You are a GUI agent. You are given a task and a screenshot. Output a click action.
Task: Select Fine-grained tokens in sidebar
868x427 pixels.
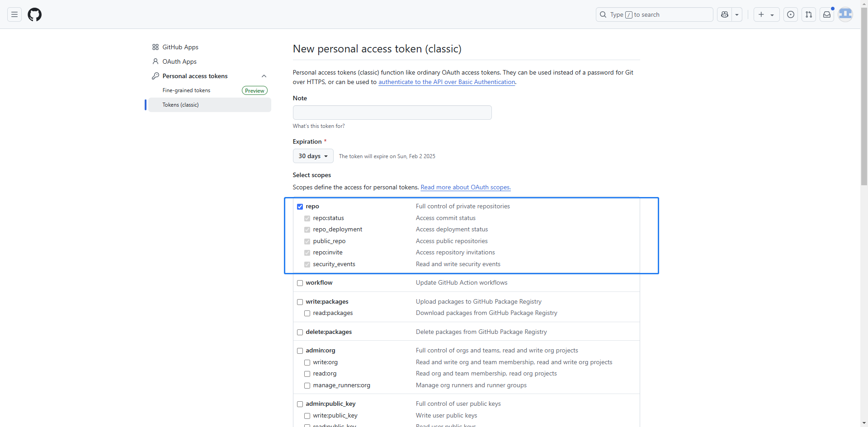pyautogui.click(x=186, y=90)
